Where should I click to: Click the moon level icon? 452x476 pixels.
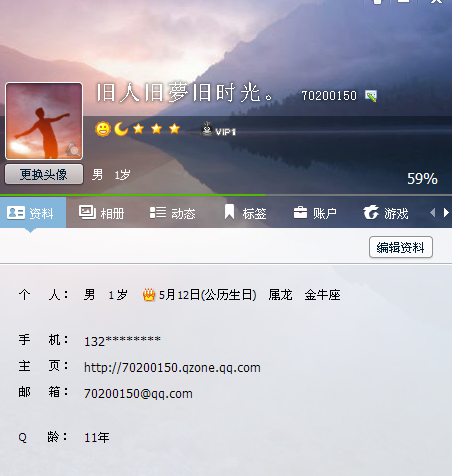point(121,129)
